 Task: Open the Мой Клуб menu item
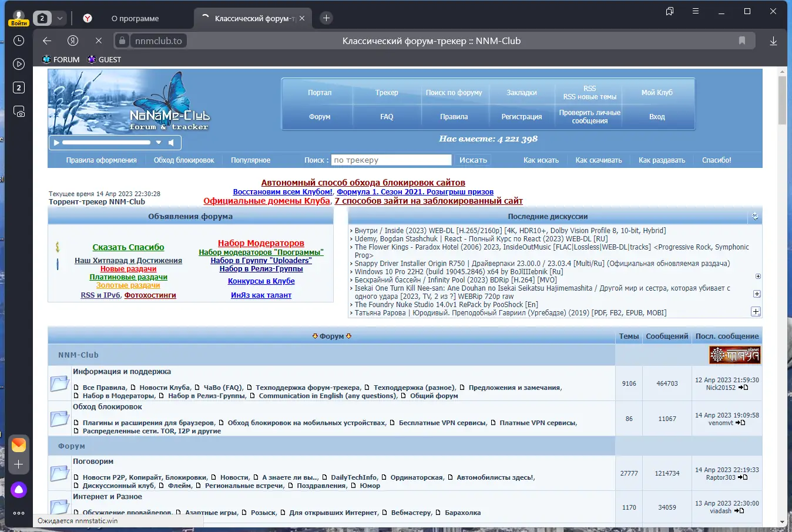click(657, 93)
